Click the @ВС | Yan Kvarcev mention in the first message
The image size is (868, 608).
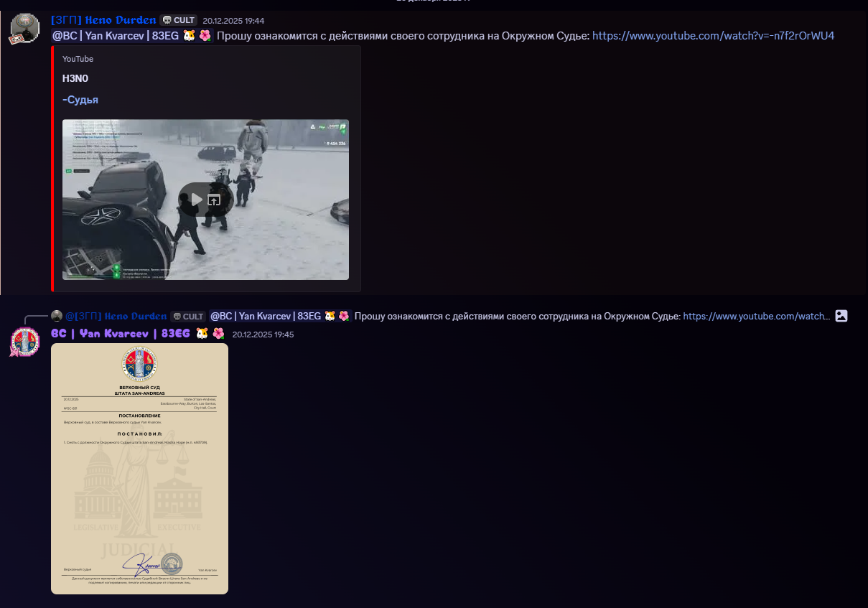pyautogui.click(x=131, y=36)
